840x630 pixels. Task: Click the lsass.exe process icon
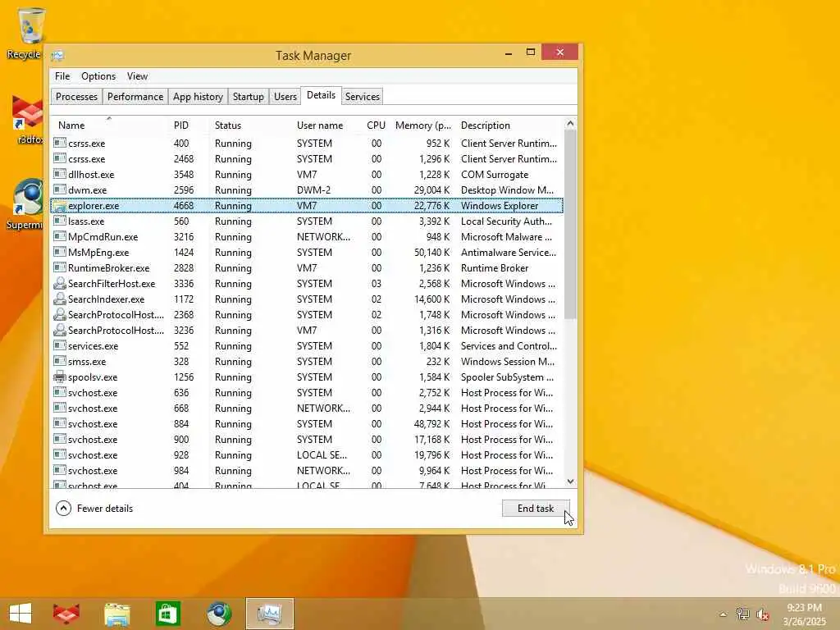[59, 221]
